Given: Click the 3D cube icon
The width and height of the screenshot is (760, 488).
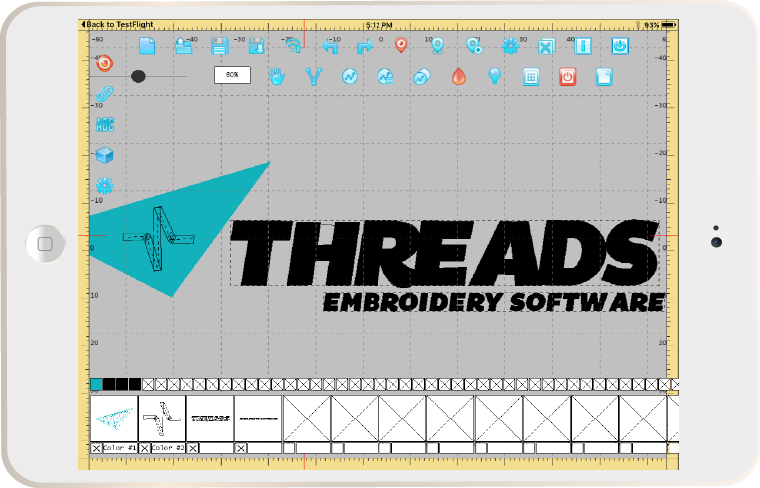Looking at the screenshot, I should pos(104,155).
